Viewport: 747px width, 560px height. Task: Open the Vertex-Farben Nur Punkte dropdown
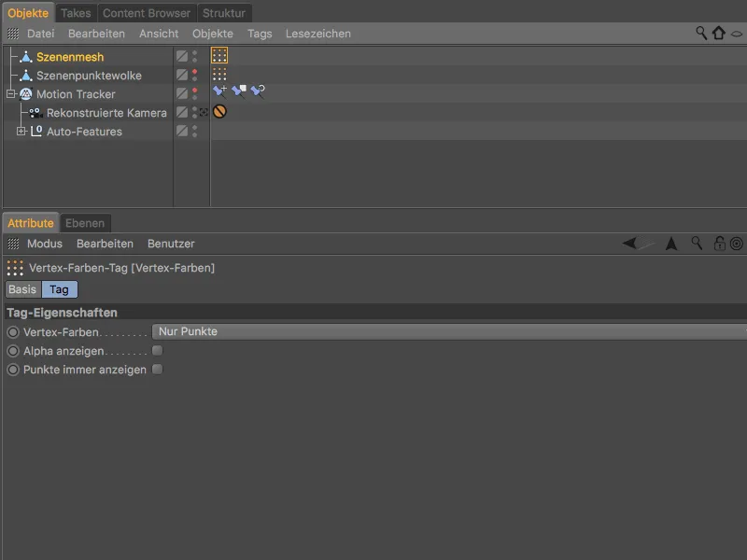tap(449, 332)
